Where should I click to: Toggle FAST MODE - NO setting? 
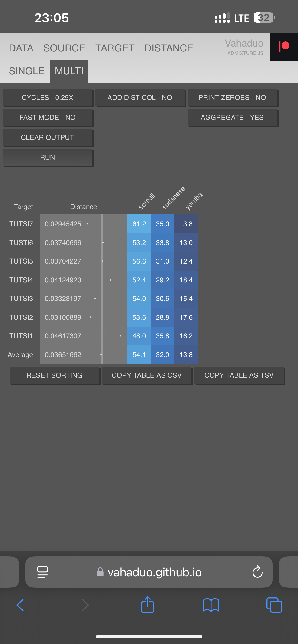(48, 118)
